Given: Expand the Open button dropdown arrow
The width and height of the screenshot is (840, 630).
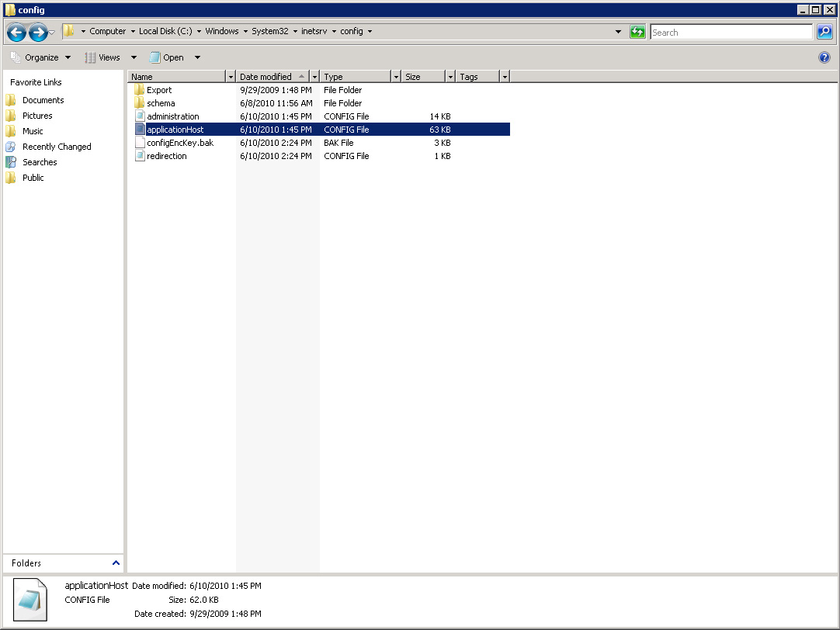Looking at the screenshot, I should (197, 57).
